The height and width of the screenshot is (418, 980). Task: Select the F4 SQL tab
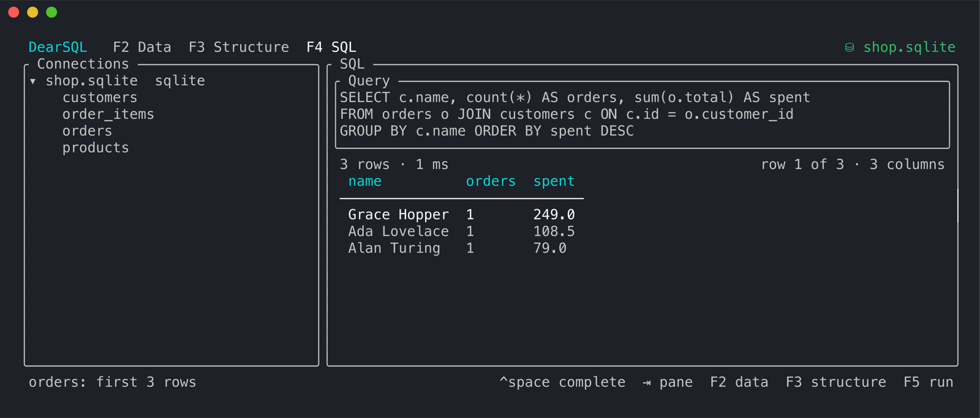(331, 47)
